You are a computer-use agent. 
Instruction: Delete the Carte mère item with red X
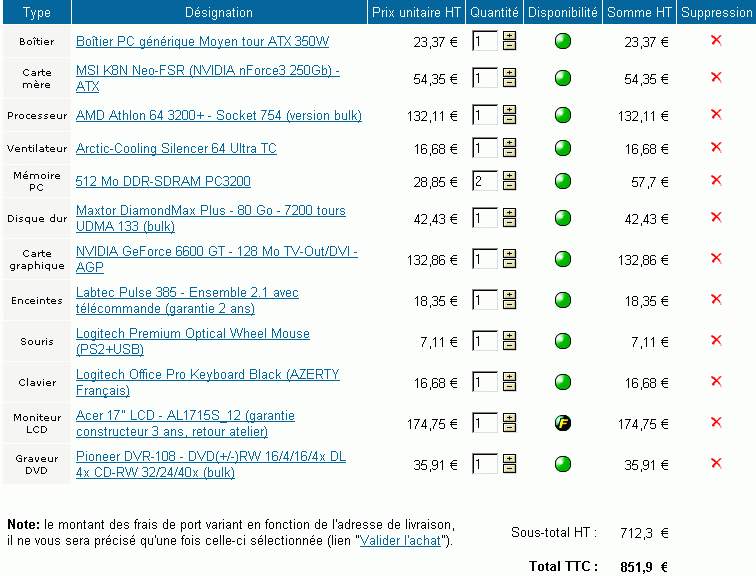pos(716,78)
